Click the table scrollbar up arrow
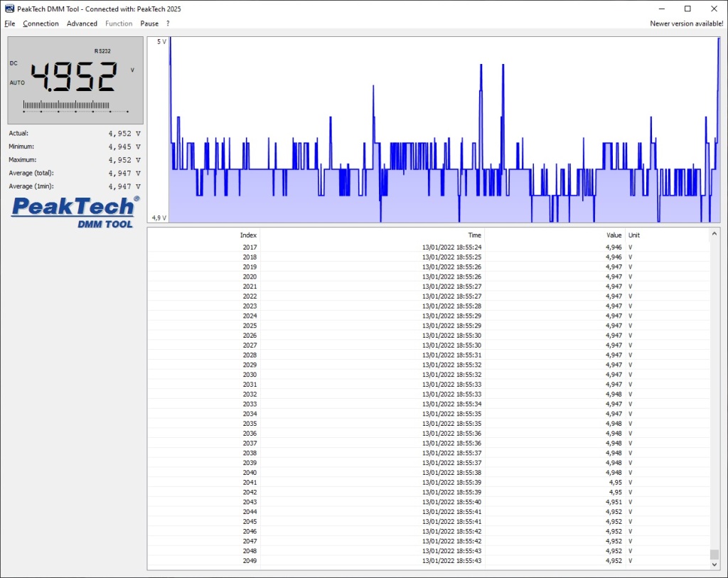Image resolution: width=728 pixels, height=578 pixels. click(714, 233)
